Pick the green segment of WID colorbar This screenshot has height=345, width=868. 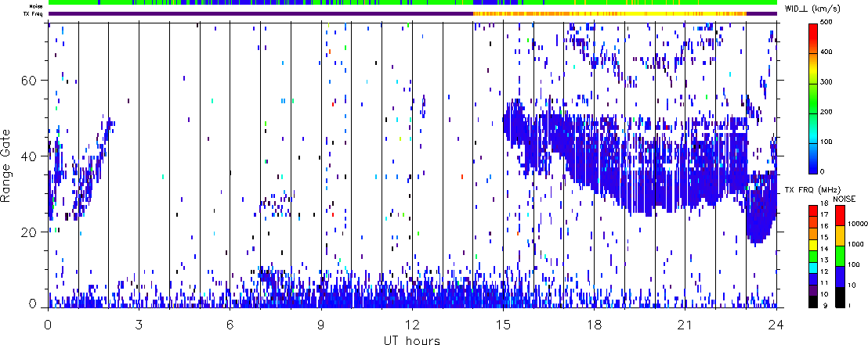pos(813,97)
